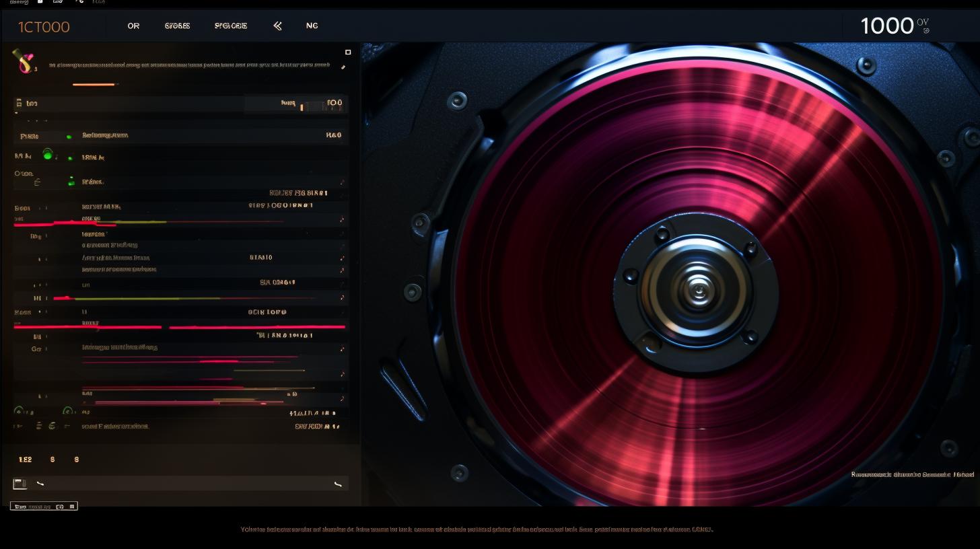980x549 pixels.
Task: Select the drive list icon beside the top row
Action: [x=20, y=102]
